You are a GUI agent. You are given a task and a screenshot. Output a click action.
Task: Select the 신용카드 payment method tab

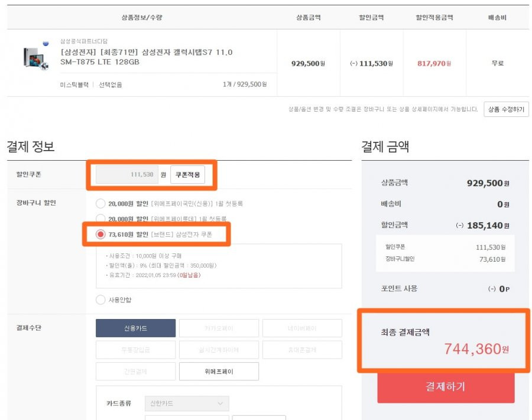tap(136, 328)
